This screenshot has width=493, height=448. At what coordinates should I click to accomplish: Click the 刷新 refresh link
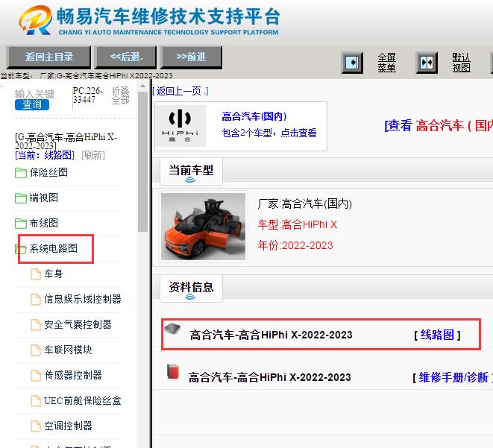(93, 155)
